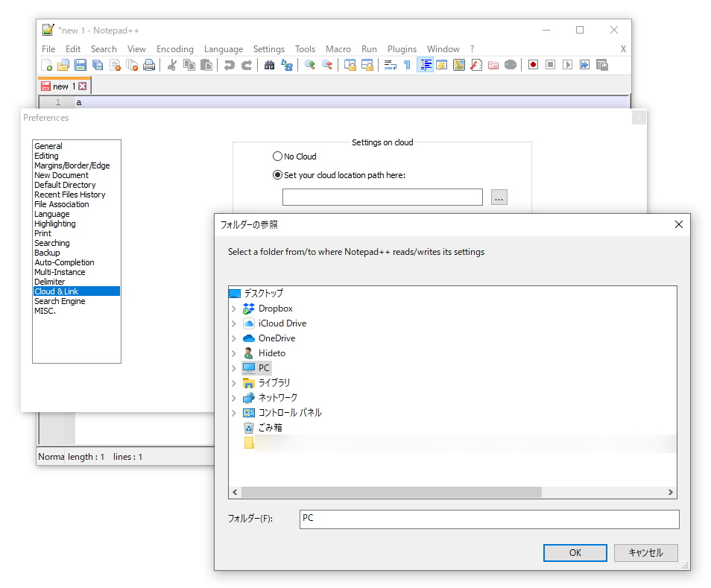Close the フォルダーの参照 dialog

pos(679,224)
